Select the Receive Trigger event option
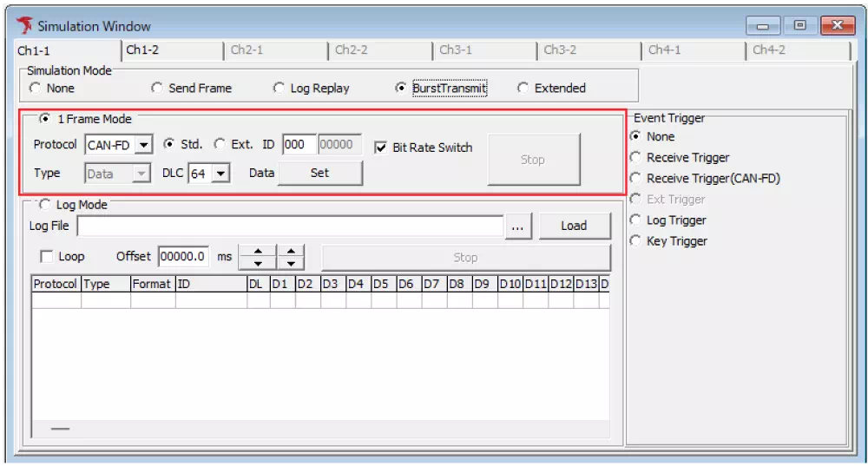868x466 pixels. pyautogui.click(x=636, y=158)
